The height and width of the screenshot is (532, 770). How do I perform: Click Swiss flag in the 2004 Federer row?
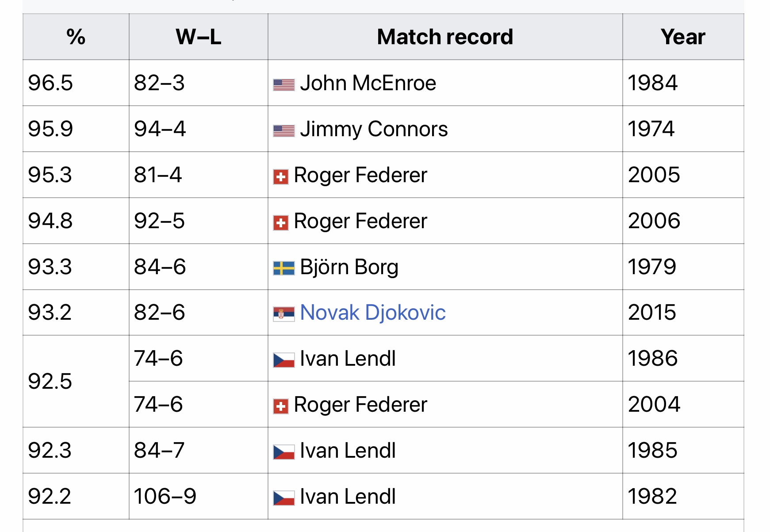[x=281, y=406]
